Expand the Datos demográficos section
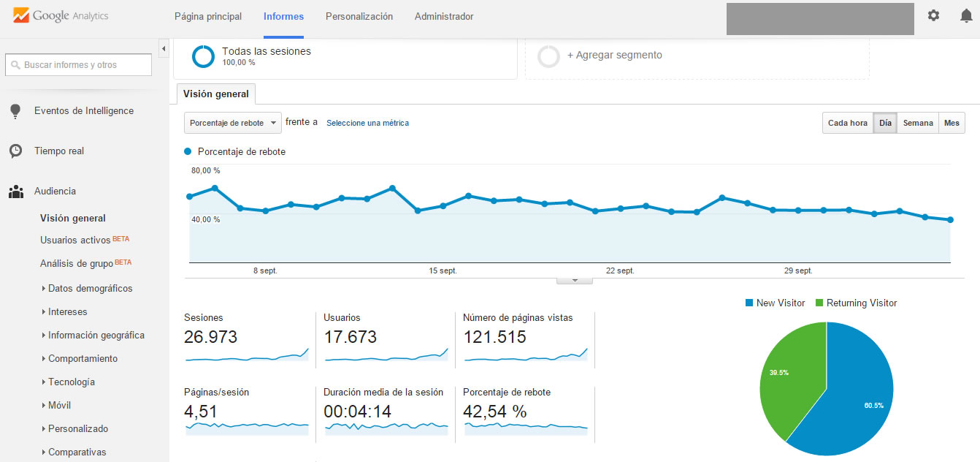Viewport: 980px width, 462px height. click(91, 288)
